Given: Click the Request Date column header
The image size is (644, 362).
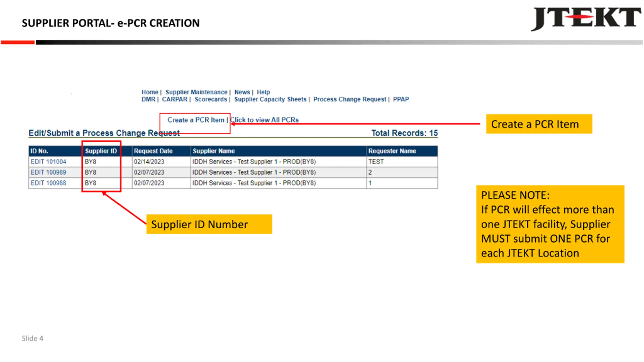Looking at the screenshot, I should tap(153, 151).
